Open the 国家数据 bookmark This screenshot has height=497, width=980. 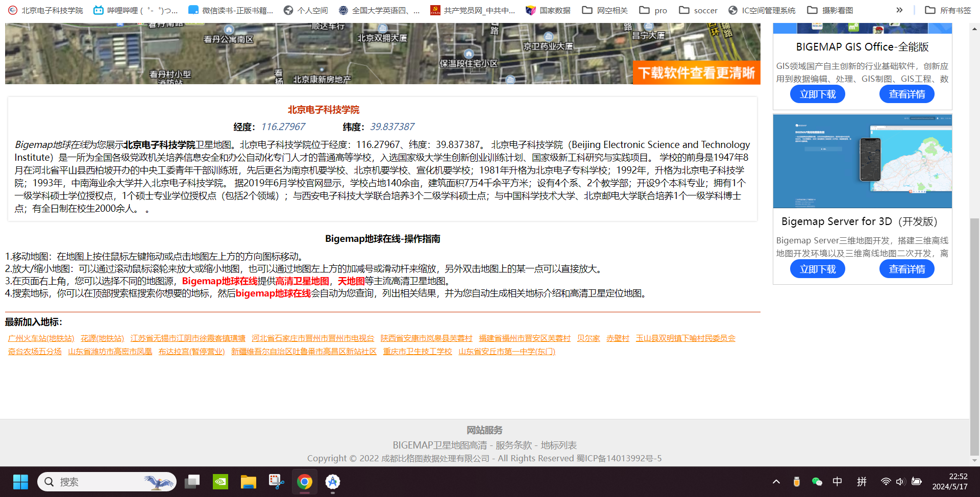click(x=548, y=10)
